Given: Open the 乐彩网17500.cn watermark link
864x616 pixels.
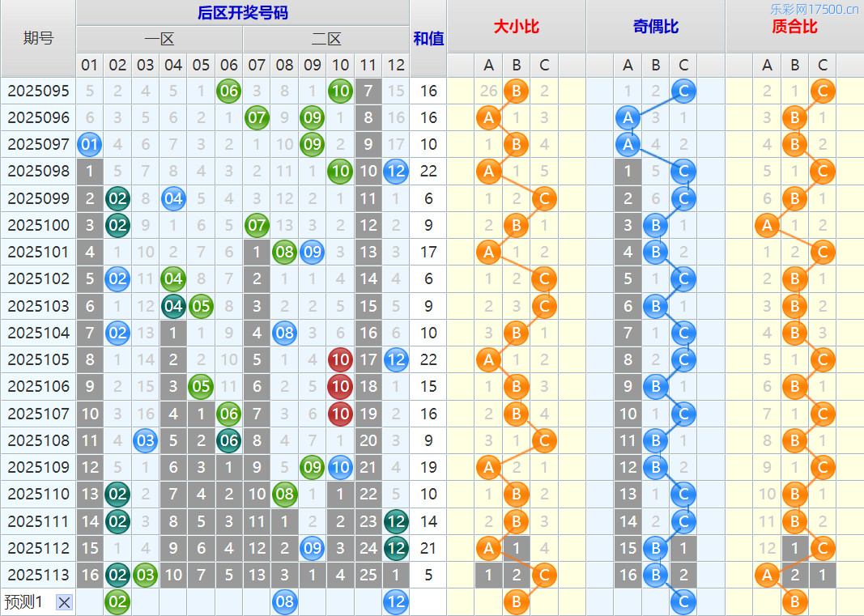Looking at the screenshot, I should click(x=814, y=10).
